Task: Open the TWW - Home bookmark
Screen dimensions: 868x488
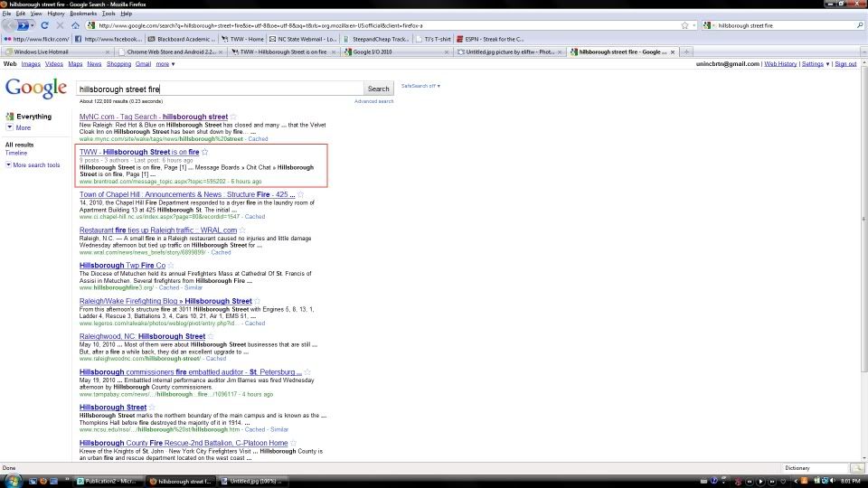Action: coord(242,39)
